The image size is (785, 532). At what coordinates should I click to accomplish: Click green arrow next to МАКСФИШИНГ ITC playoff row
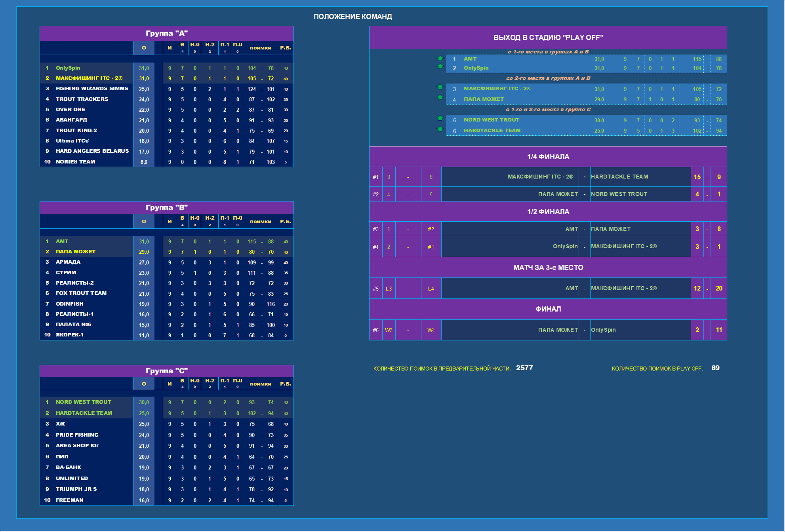[x=440, y=87]
